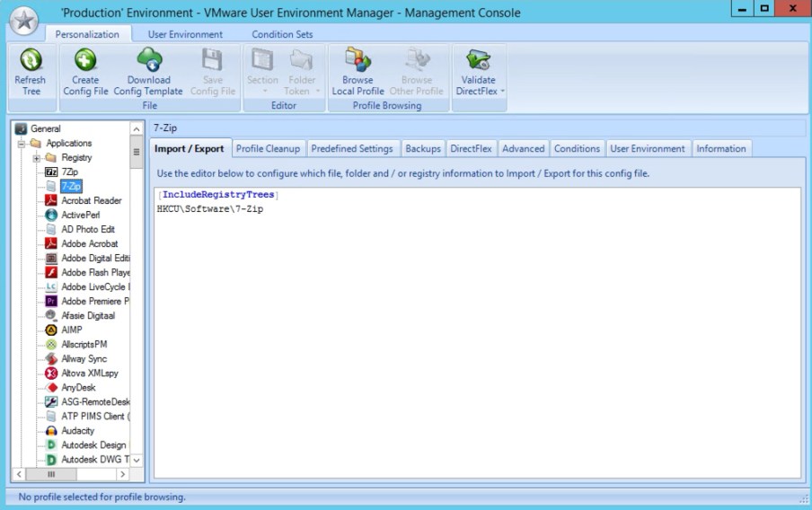Open the Information tab

click(x=721, y=148)
